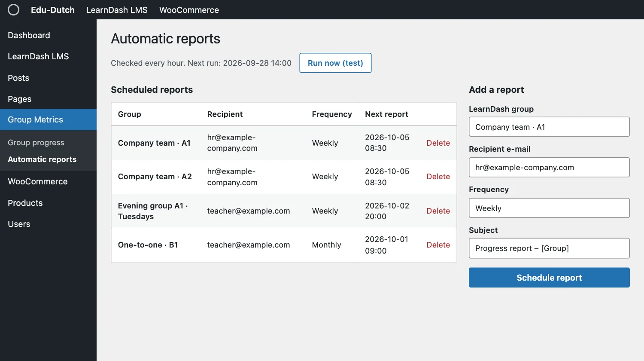Click the Scheduled reports heading

click(x=152, y=90)
